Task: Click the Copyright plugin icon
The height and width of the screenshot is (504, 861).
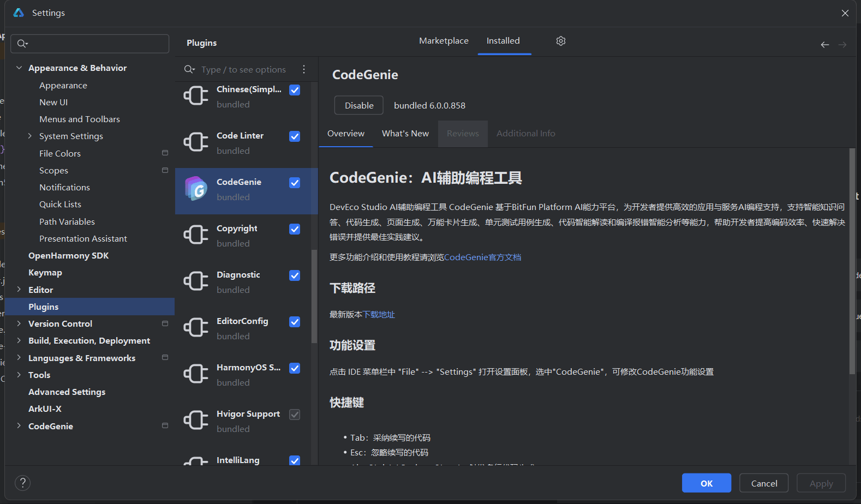Action: [x=196, y=235]
